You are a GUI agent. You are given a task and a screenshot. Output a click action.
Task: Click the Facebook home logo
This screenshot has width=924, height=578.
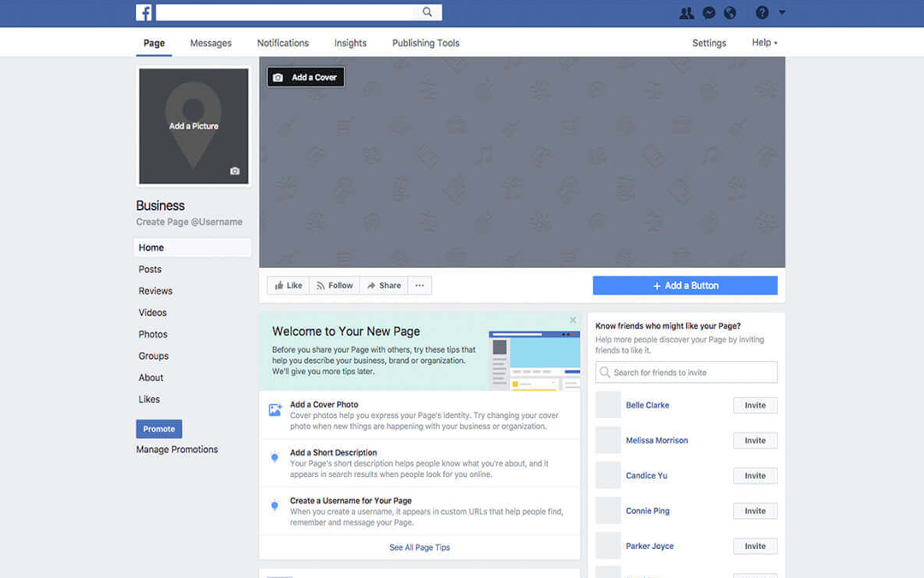[144, 12]
